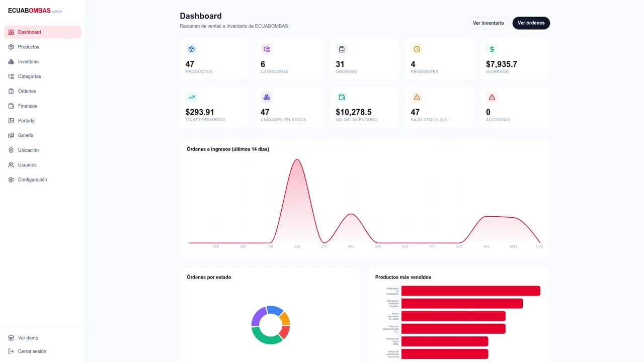Screen dimensions: 644x362
Task: Click the tallest peak on the orders chart
Action: tap(297, 160)
